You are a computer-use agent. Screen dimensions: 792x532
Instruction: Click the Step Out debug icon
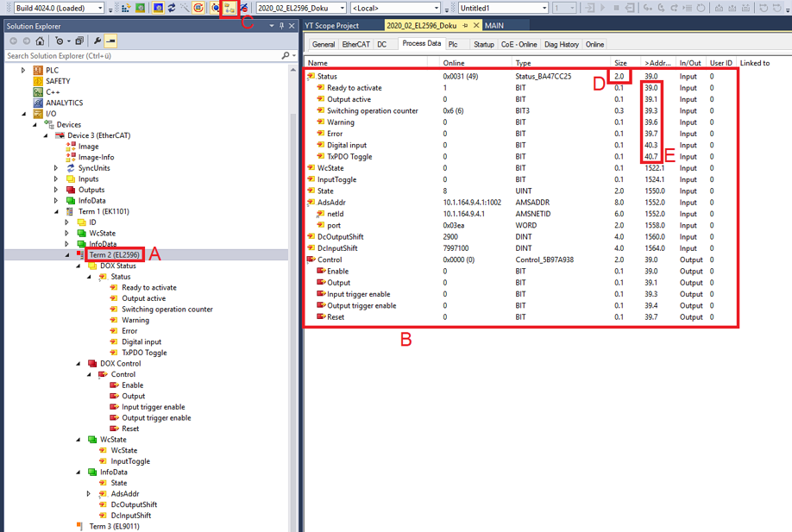pyautogui.click(x=674, y=8)
